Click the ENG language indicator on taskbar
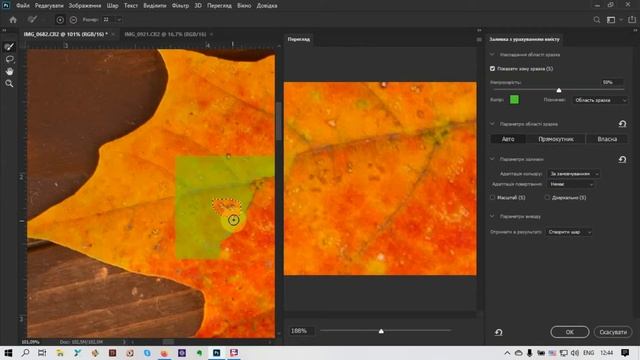640x360 pixels. point(588,353)
